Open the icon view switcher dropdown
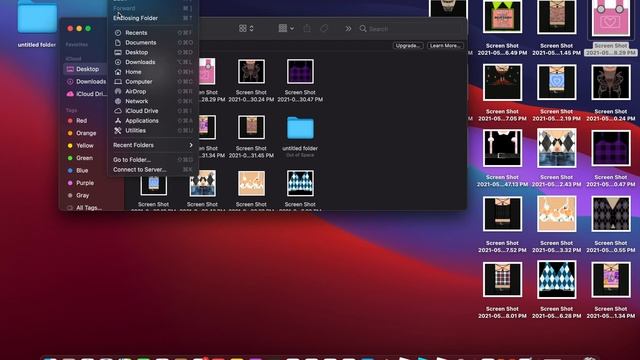The image size is (640, 360). click(246, 29)
